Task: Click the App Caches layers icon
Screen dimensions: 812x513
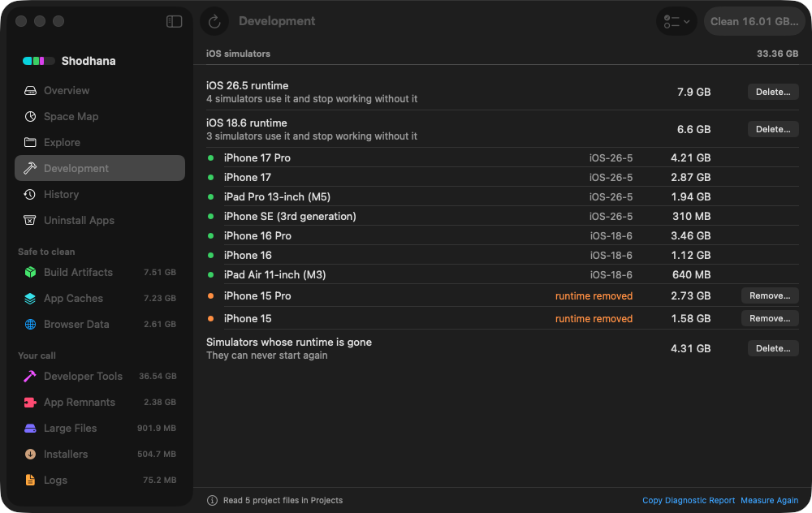Action: pyautogui.click(x=30, y=298)
